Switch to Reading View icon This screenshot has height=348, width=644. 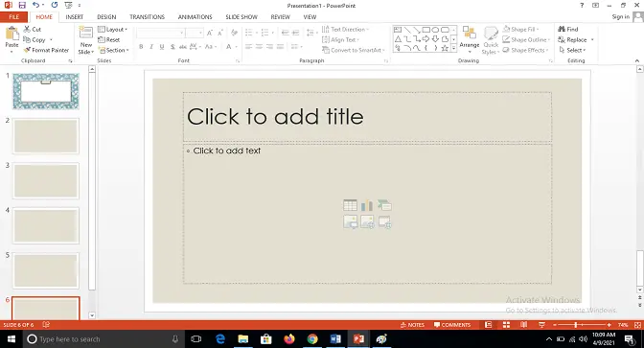point(523,325)
